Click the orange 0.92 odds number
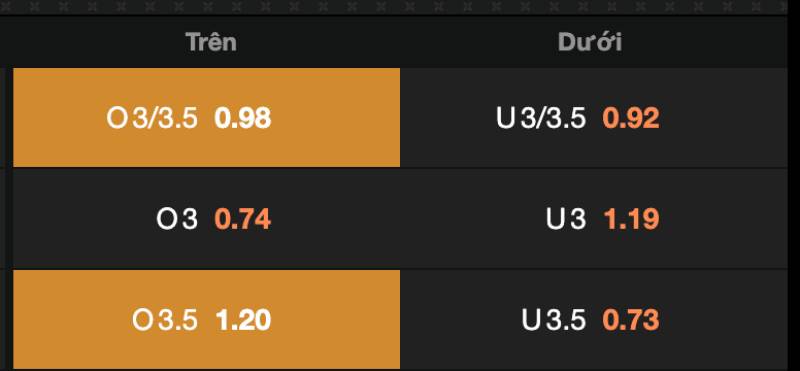 (631, 118)
